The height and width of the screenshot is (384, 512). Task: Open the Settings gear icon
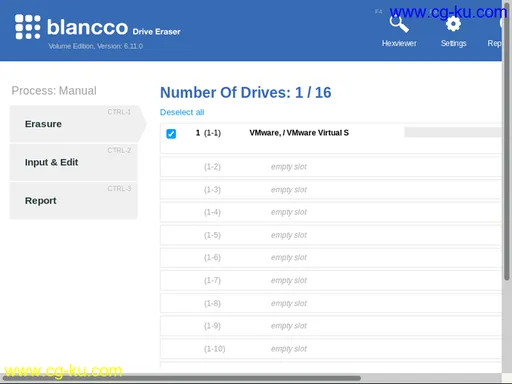click(x=453, y=24)
